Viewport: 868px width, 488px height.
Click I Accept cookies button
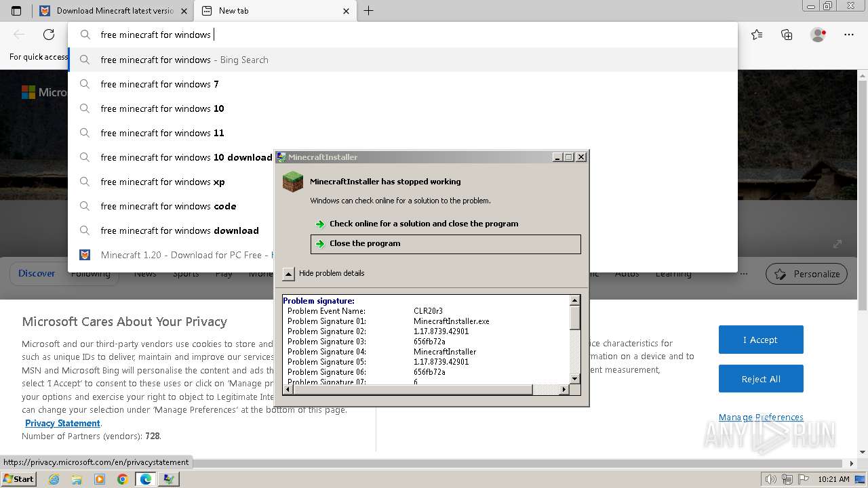[761, 340]
